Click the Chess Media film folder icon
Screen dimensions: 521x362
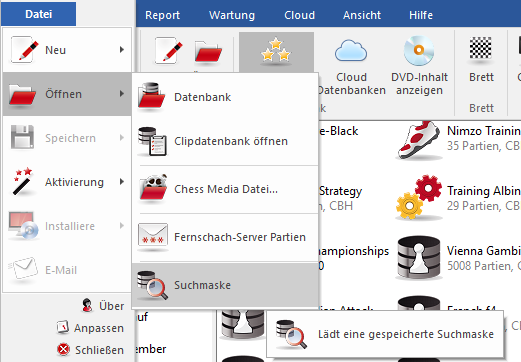coord(153,188)
